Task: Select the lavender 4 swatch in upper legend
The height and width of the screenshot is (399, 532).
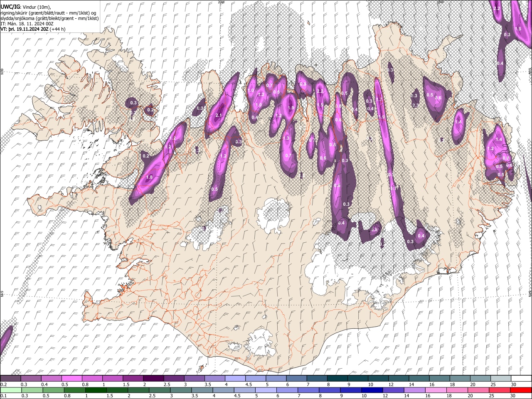Action: 235,379
